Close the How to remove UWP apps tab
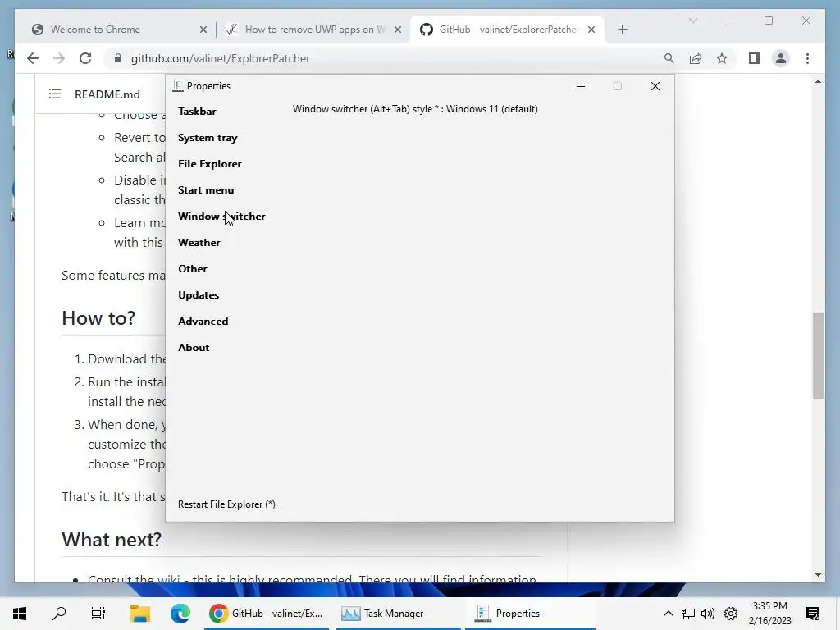Viewport: 840px width, 630px height. pos(398,30)
